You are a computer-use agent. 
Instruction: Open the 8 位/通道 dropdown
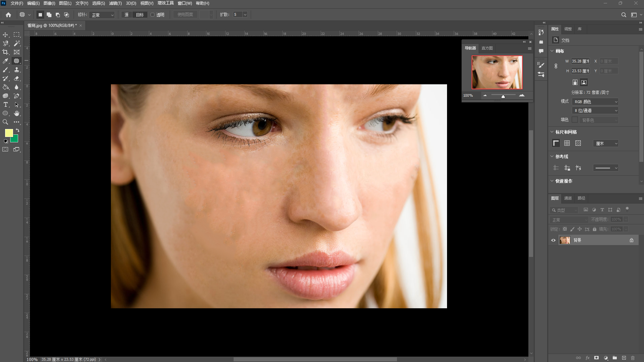(595, 110)
